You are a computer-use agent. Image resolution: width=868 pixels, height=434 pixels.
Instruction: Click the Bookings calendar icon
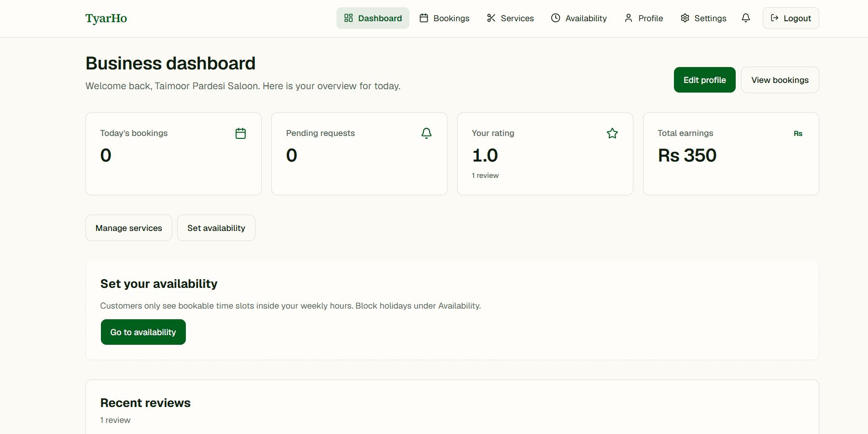pyautogui.click(x=424, y=18)
